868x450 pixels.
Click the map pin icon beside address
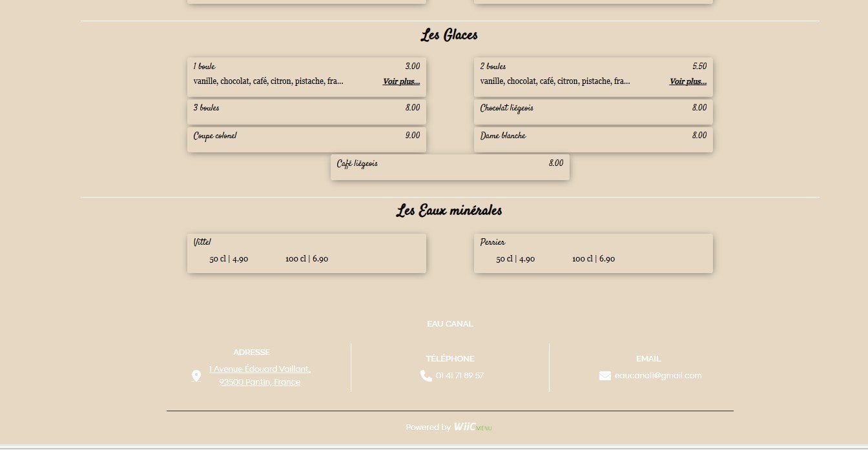coord(196,376)
